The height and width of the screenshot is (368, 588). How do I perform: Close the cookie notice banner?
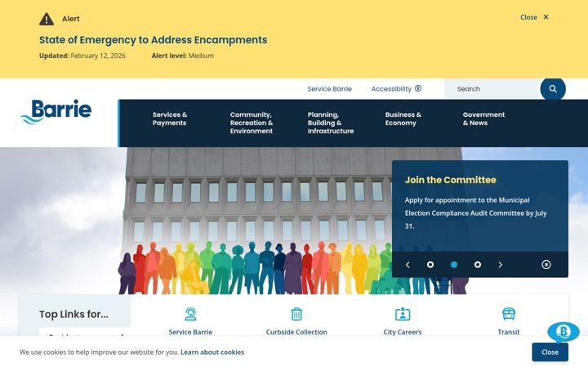(550, 352)
